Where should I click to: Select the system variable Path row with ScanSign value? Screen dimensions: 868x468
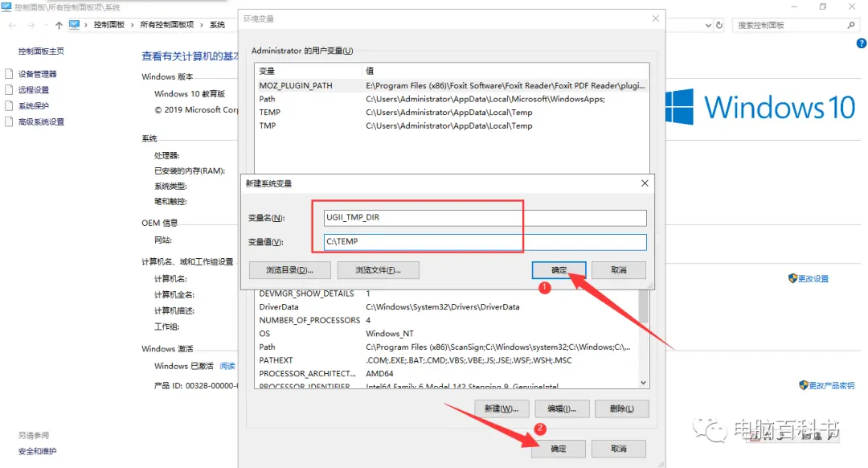click(446, 347)
